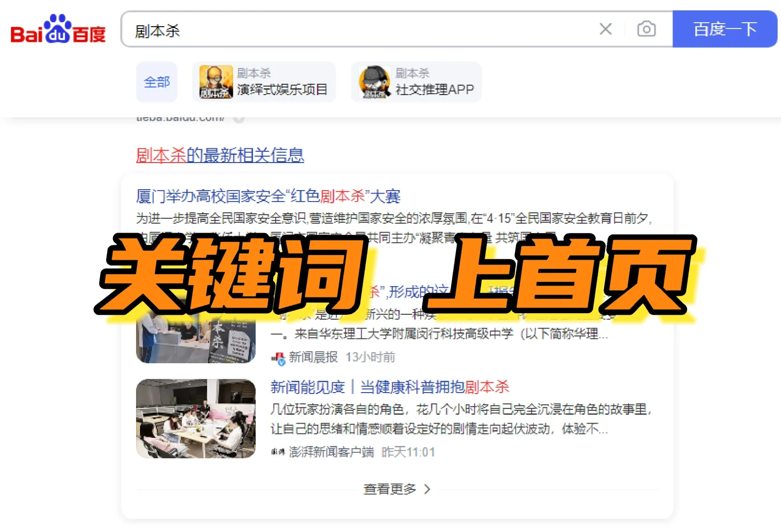Click the 新闻晨报 source icon
Viewport: 781px width, 532px height.
point(278,358)
